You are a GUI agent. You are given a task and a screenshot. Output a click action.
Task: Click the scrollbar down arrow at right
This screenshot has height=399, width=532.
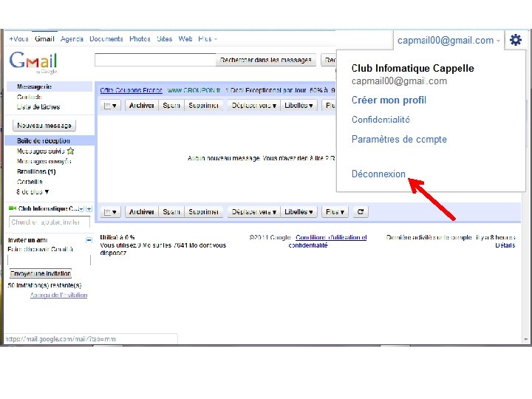point(525,339)
